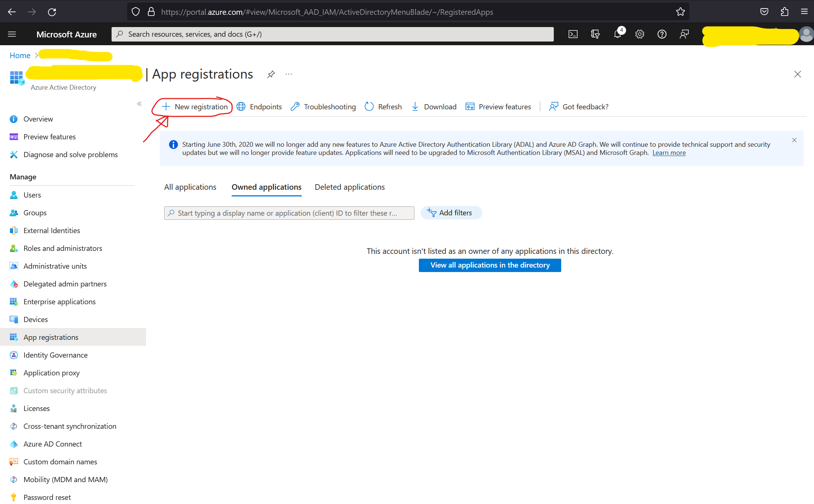Switch to the Deleted applications tab
The image size is (814, 504).
coord(350,187)
